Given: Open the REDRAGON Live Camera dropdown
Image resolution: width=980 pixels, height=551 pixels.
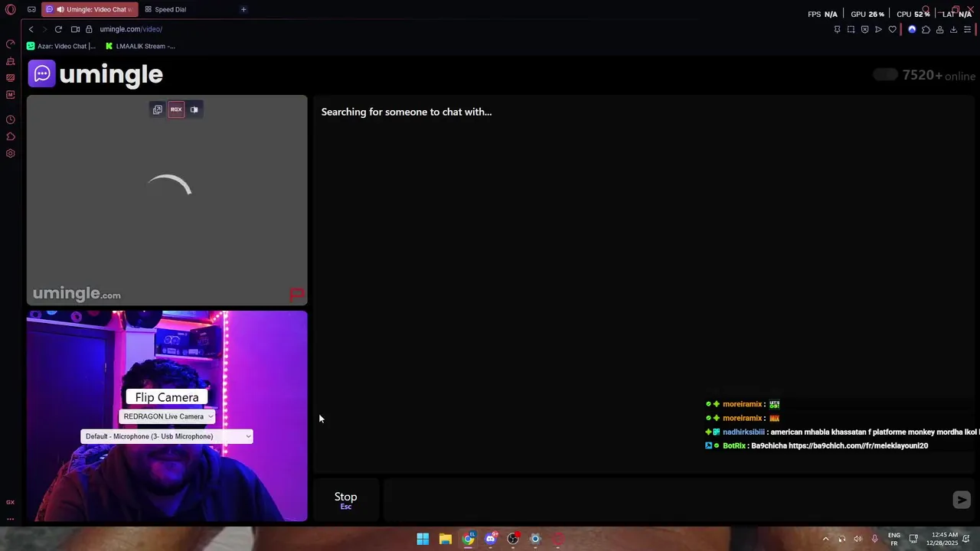Looking at the screenshot, I should coord(168,416).
